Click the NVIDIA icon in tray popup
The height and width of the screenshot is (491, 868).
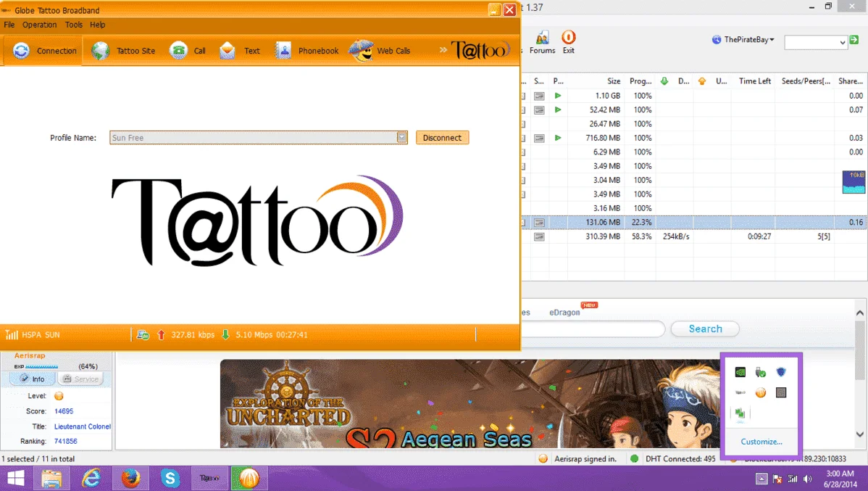tap(740, 372)
